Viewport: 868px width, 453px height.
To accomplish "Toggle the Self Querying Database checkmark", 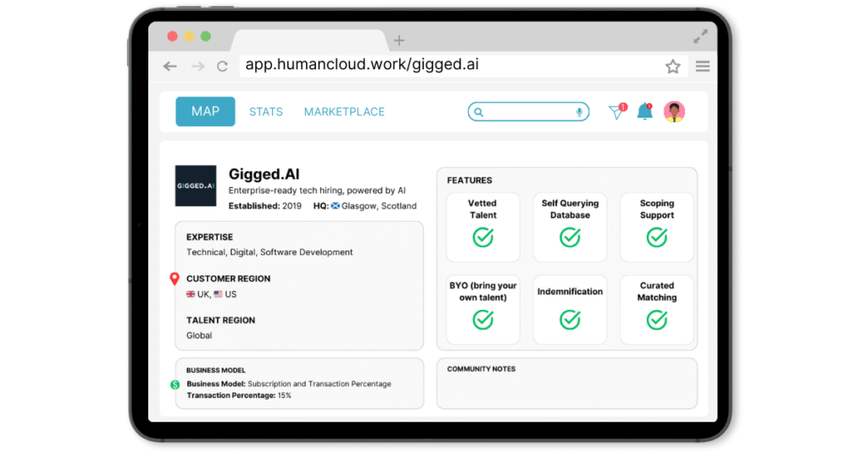I will point(570,237).
